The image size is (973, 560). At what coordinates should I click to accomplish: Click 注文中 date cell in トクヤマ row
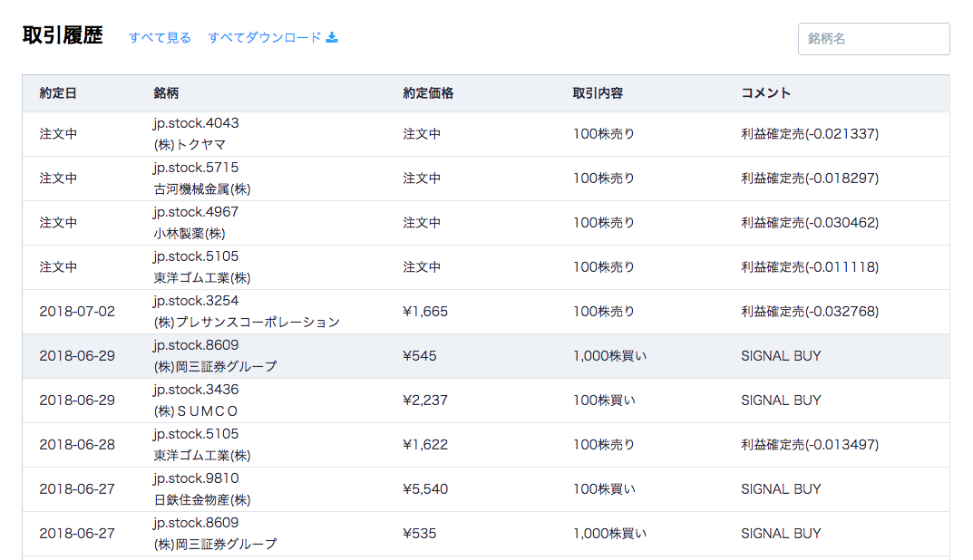58,134
